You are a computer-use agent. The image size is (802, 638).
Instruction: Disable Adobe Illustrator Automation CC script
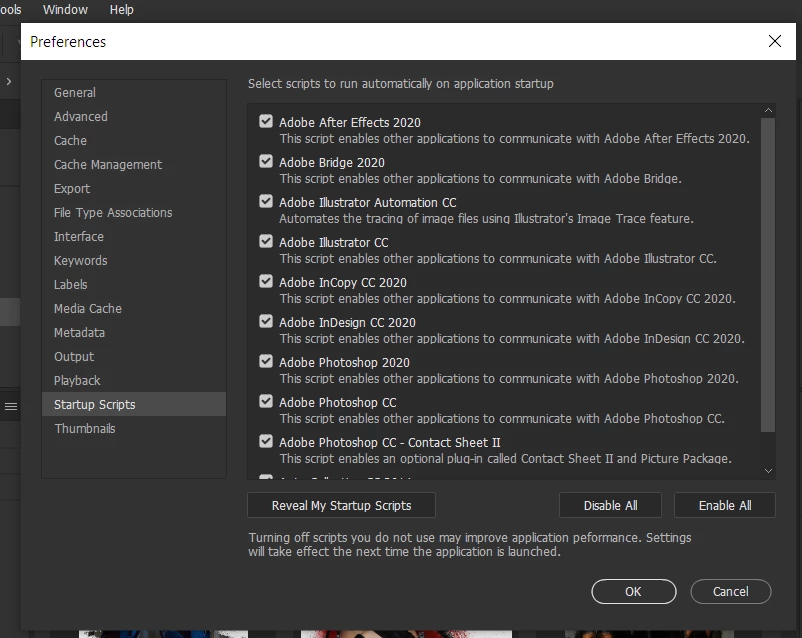click(266, 201)
